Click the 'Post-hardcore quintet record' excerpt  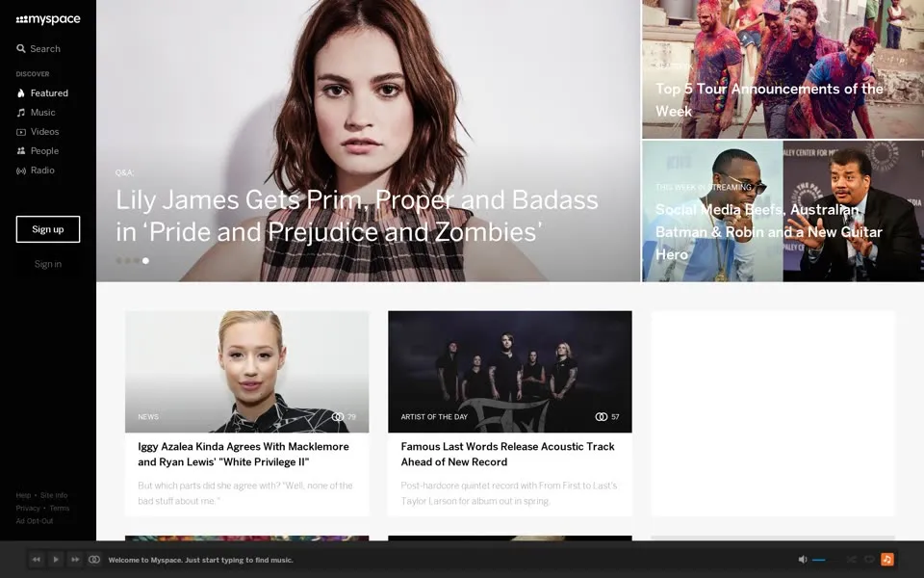[508, 493]
